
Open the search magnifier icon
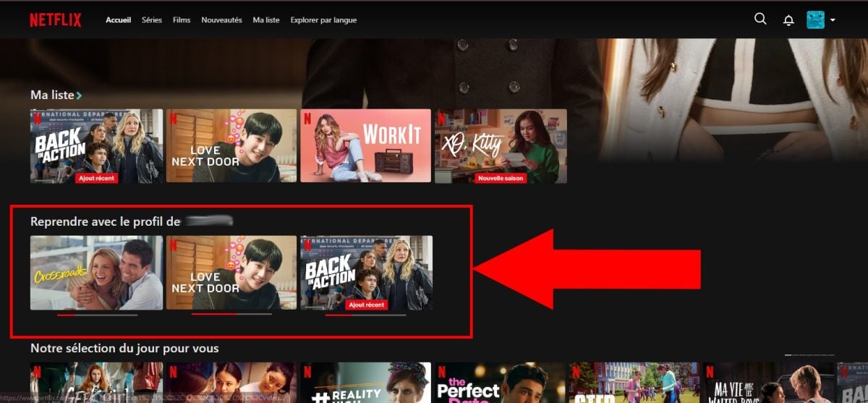coord(760,20)
